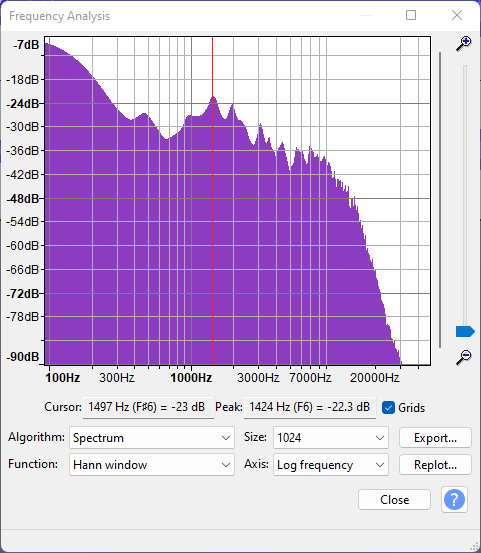Click the Replot... button
Image resolution: width=481 pixels, height=553 pixels.
coord(435,465)
